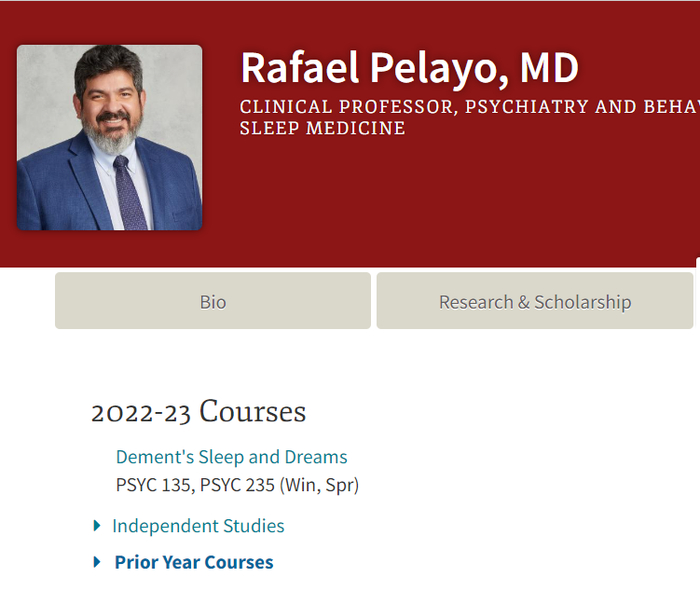Open the Dement's Sleep and Dreams course link

[x=231, y=457]
